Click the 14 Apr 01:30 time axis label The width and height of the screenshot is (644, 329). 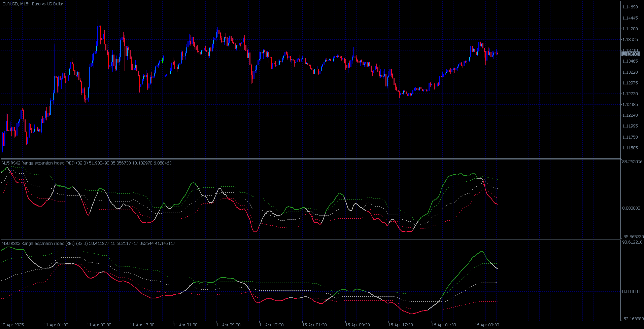185,325
